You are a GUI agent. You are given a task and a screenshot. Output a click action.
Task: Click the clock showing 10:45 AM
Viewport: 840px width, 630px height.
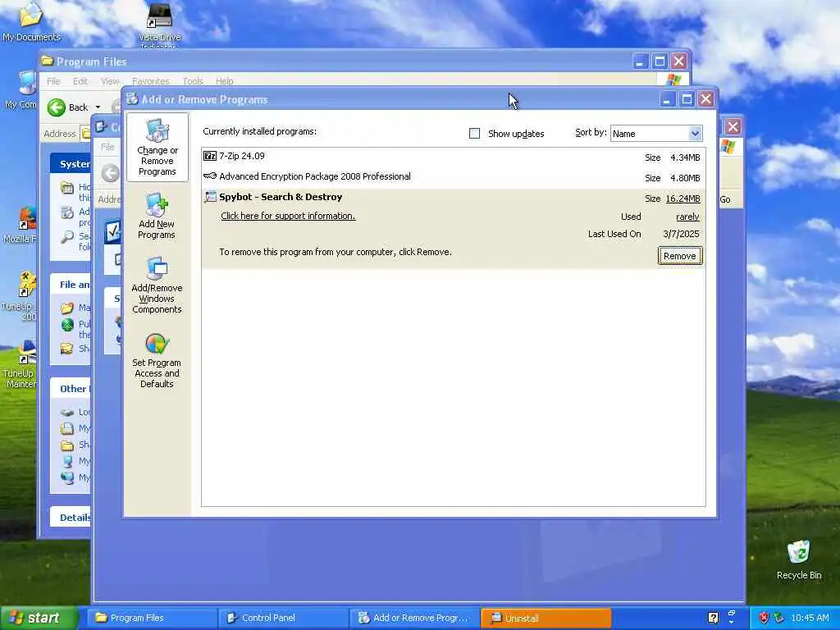coord(810,619)
